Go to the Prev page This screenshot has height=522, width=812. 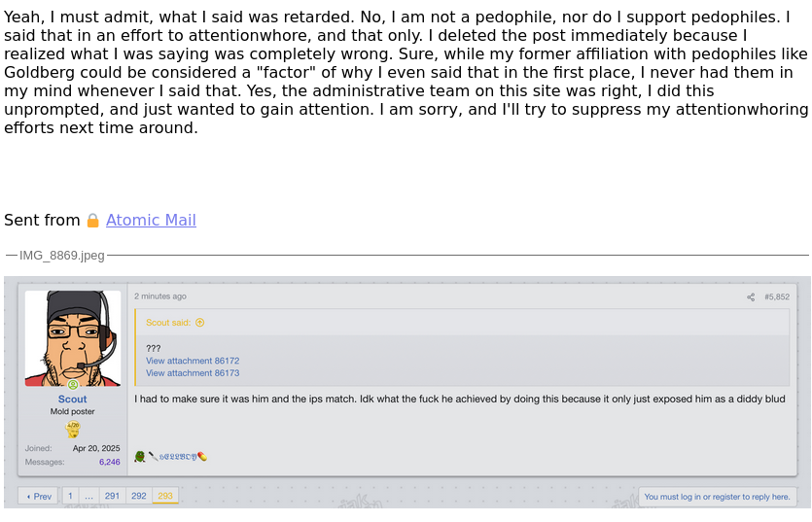pos(39,496)
